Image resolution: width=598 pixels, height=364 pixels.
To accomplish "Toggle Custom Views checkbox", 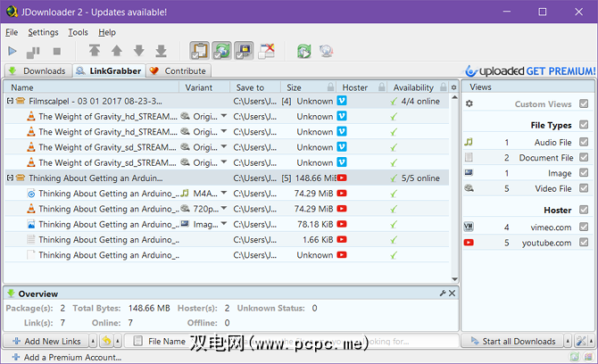I will tap(584, 103).
